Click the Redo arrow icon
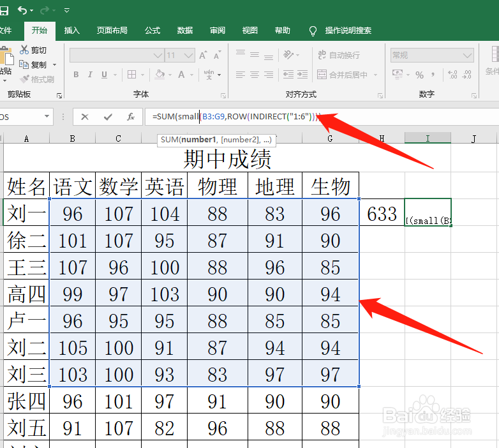 [45, 10]
